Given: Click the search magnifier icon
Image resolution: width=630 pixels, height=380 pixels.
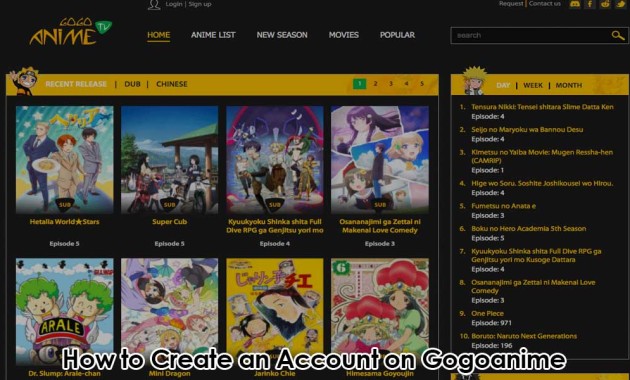Looking at the screenshot, I should (618, 35).
